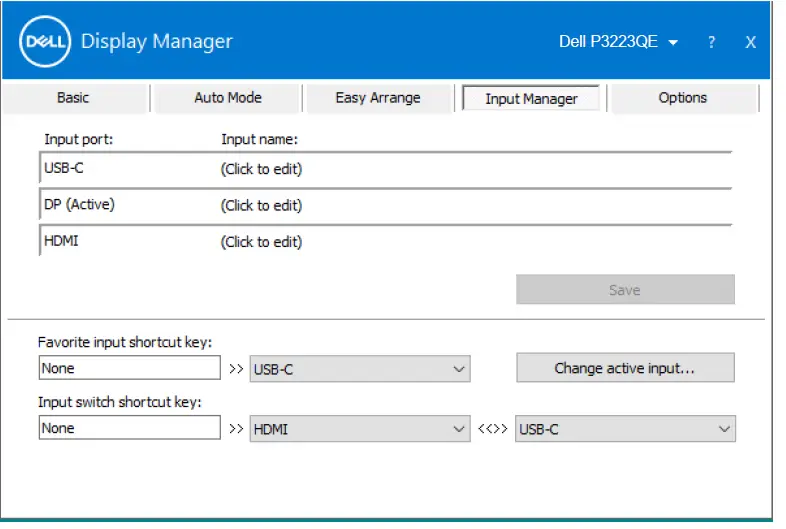The width and height of the screenshot is (786, 529).
Task: Edit the input name for DP (Active)
Action: [x=261, y=206]
